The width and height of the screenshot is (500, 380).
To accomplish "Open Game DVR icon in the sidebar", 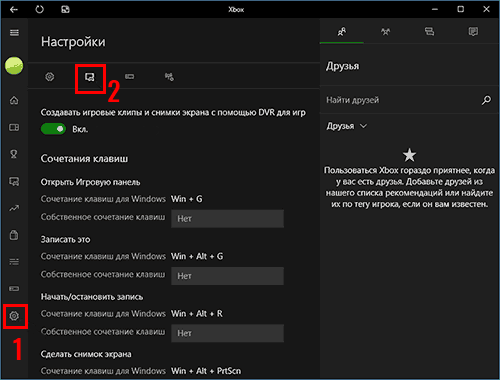I will [x=14, y=182].
